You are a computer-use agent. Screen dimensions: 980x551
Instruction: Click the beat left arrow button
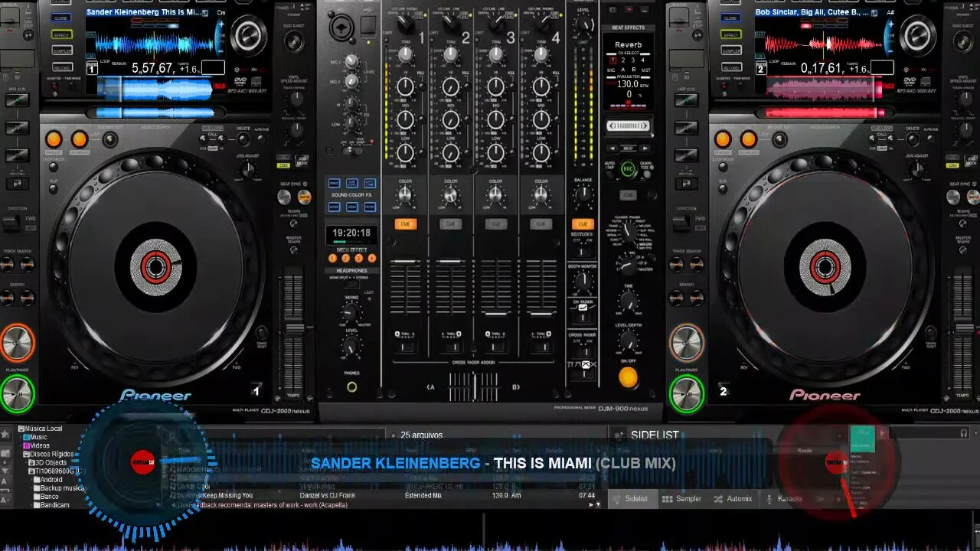click(x=612, y=148)
